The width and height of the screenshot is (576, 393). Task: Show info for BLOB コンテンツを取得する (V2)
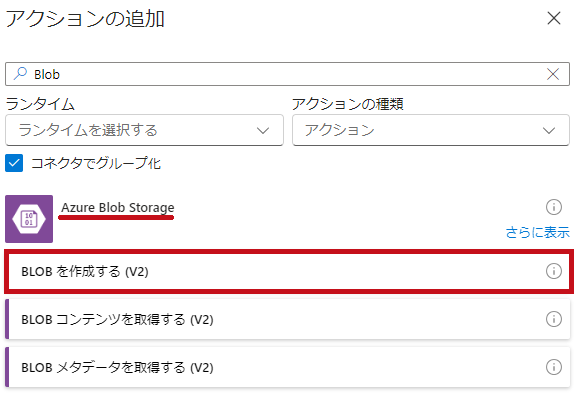tap(554, 319)
